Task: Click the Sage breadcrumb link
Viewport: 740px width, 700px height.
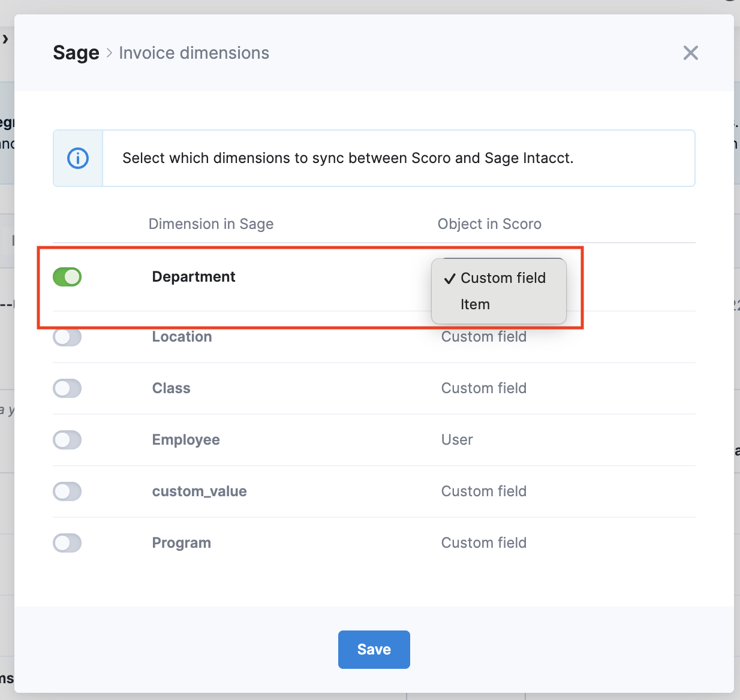Action: (x=76, y=53)
